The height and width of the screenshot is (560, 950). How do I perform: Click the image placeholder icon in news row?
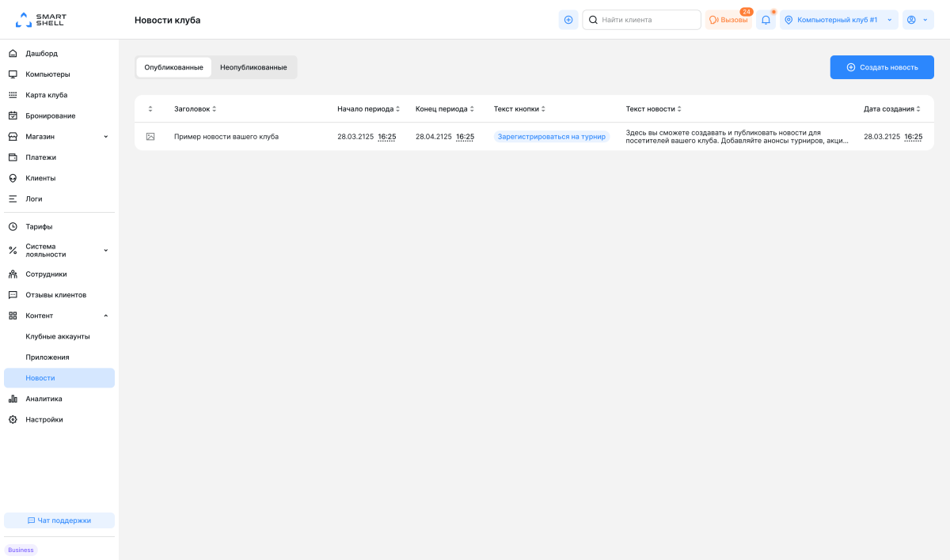point(150,137)
